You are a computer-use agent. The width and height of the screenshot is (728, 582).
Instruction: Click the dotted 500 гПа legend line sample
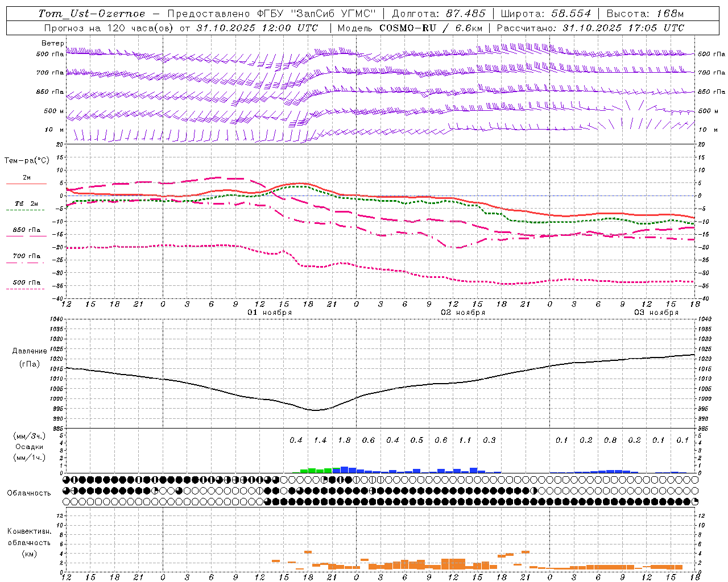coord(25,289)
